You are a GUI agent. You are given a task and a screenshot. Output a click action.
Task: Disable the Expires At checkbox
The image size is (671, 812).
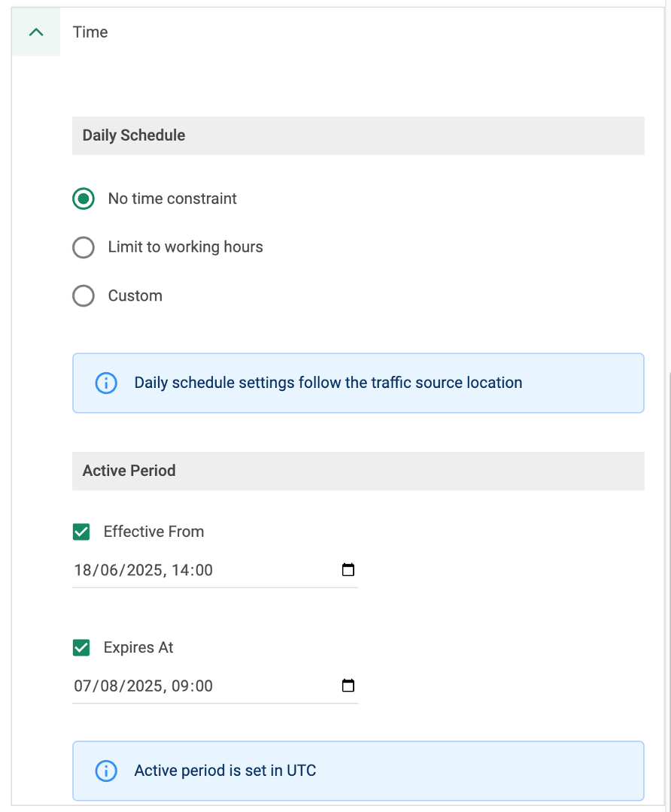[81, 648]
